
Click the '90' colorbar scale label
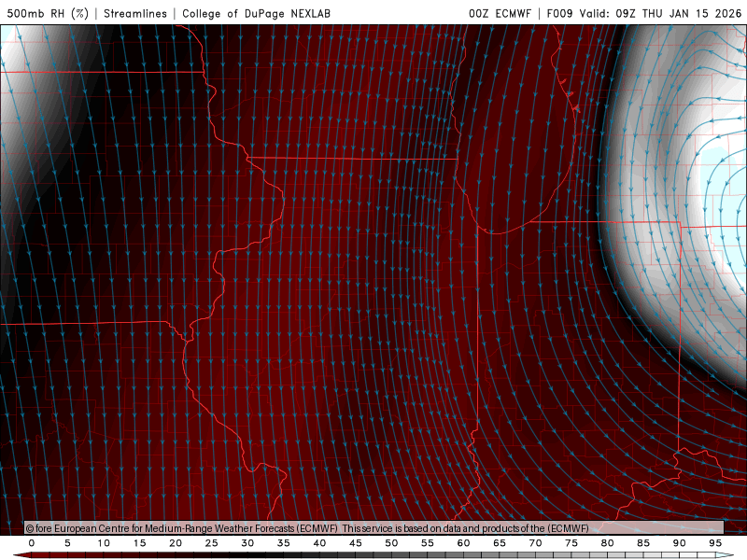(x=680, y=543)
